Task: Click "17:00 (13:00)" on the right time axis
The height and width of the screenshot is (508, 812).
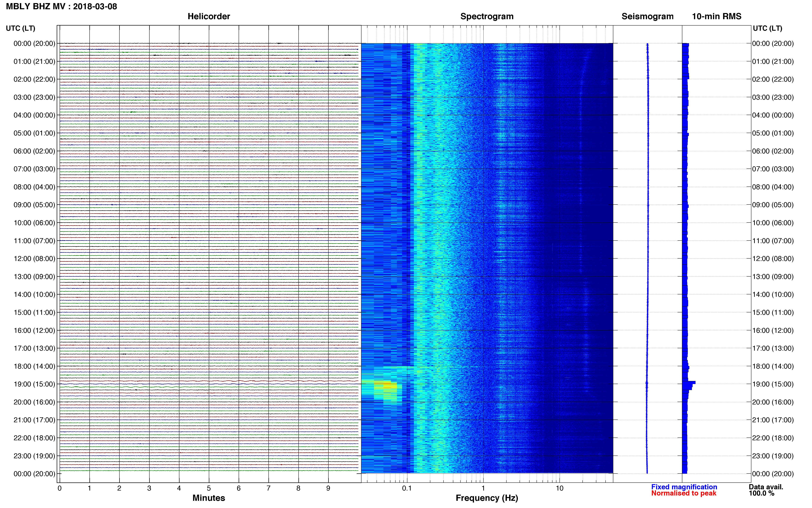Action: 773,348
